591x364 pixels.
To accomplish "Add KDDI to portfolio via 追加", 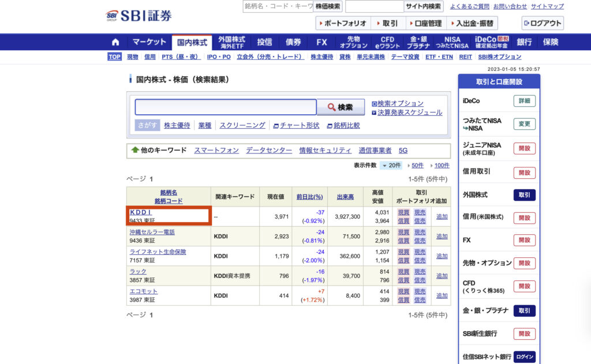I will click(442, 217).
